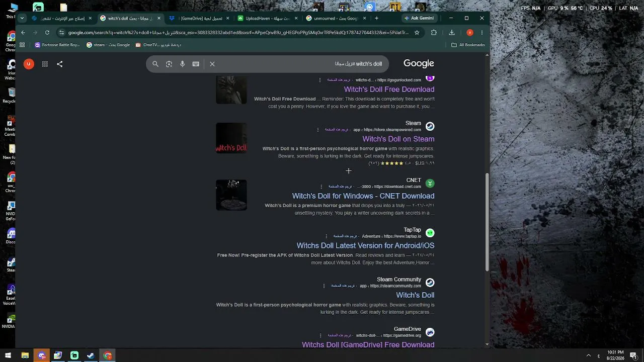
Task: Open more options for the Steam store result
Action: pos(318,130)
